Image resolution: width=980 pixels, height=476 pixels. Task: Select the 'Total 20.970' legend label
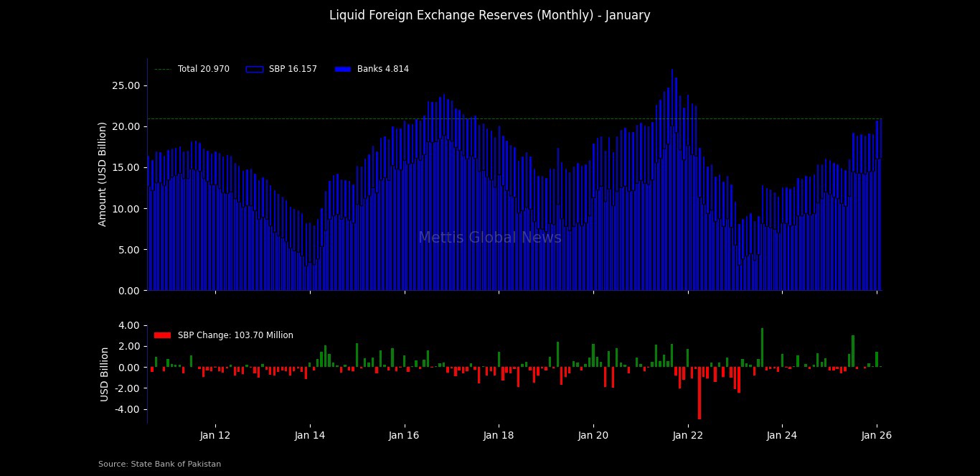[x=203, y=70]
